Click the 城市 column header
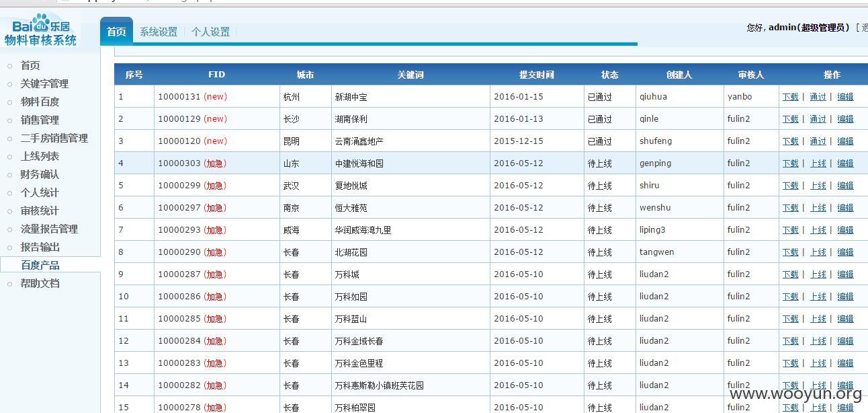Image resolution: width=868 pixels, height=413 pixels. (x=305, y=75)
